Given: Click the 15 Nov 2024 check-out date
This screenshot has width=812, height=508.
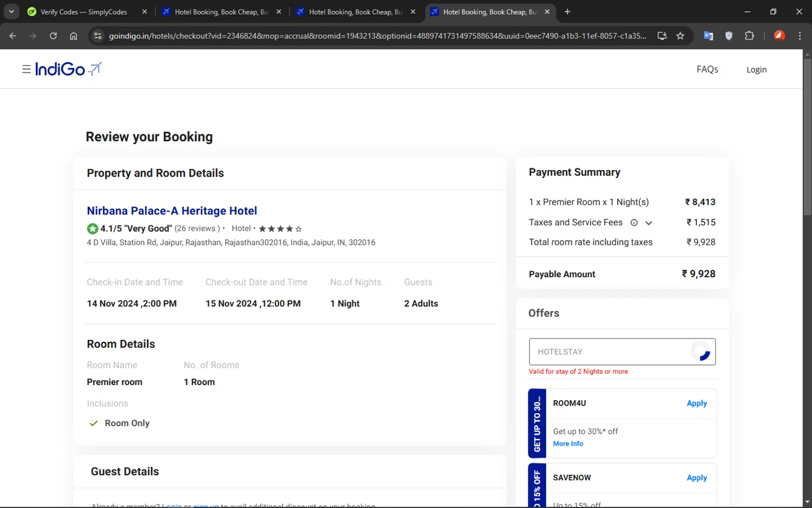Looking at the screenshot, I should (x=253, y=304).
